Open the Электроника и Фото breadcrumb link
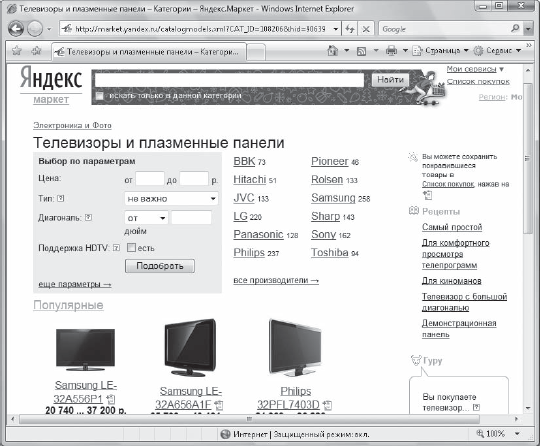 click(72, 125)
